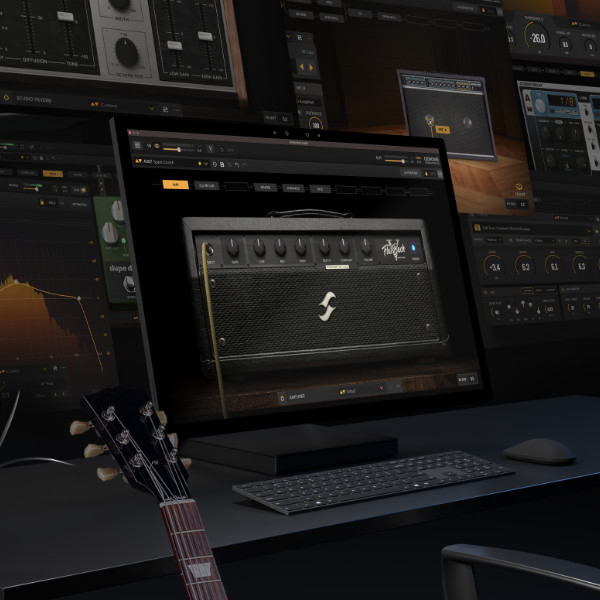Click the amp DEPTH knob

pos(324,247)
